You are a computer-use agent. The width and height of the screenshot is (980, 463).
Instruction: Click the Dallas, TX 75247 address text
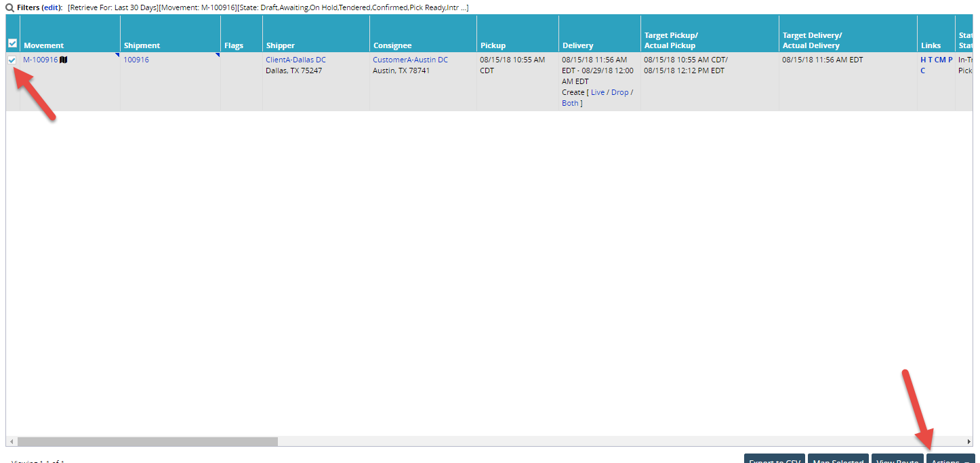pos(293,71)
